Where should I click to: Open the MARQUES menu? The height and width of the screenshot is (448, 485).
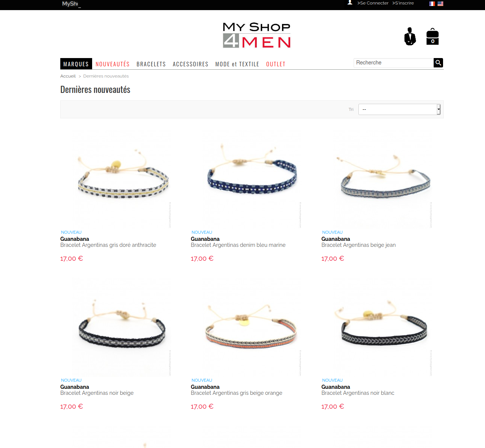pos(76,64)
